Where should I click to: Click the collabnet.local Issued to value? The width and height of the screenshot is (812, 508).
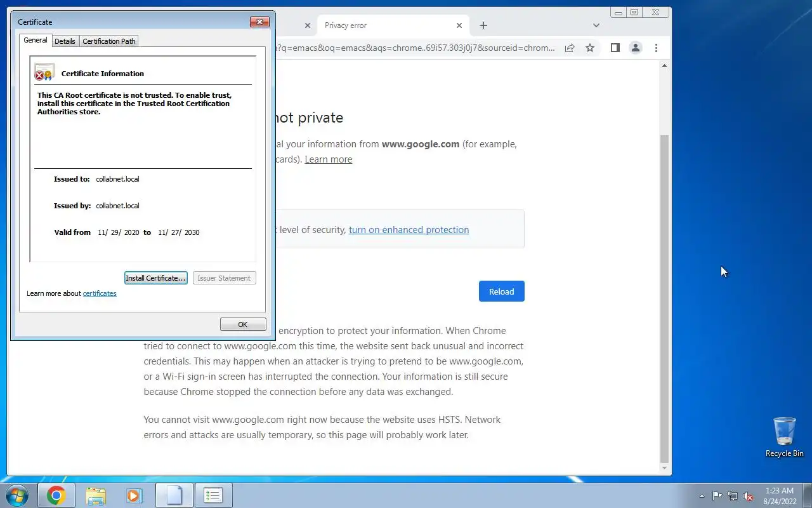coord(117,179)
